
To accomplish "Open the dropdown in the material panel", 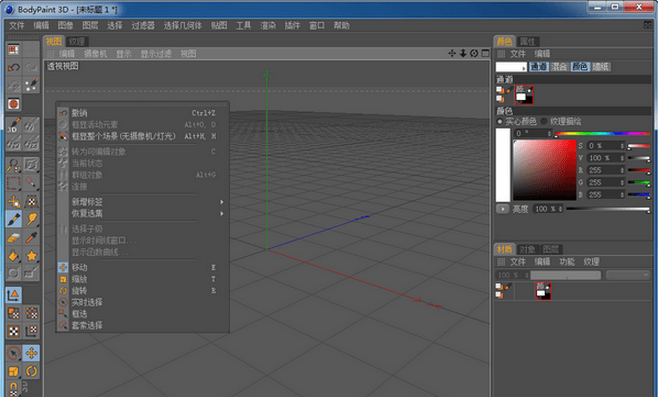I will click(x=628, y=275).
